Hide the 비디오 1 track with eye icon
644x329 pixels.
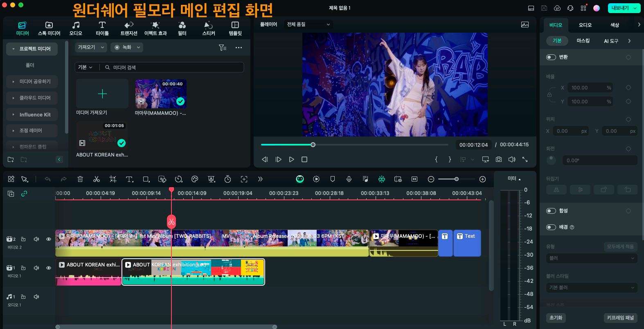49,268
